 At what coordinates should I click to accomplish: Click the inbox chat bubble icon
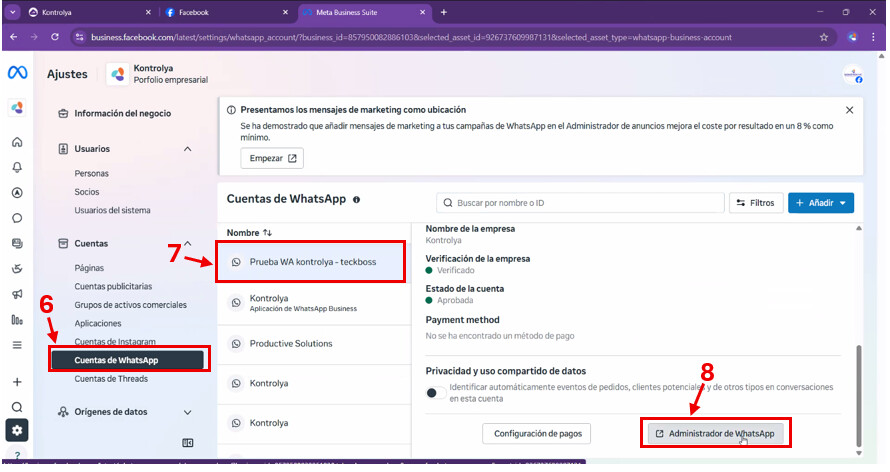17,218
